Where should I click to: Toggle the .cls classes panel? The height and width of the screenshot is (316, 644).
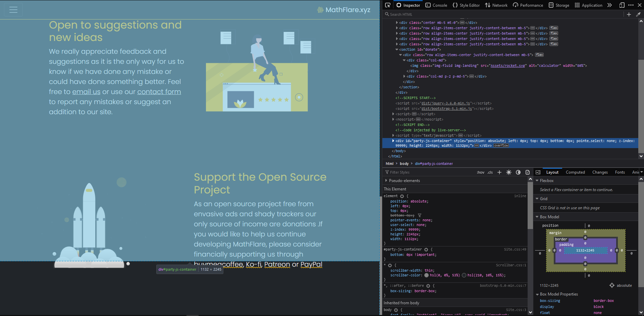[x=490, y=172]
